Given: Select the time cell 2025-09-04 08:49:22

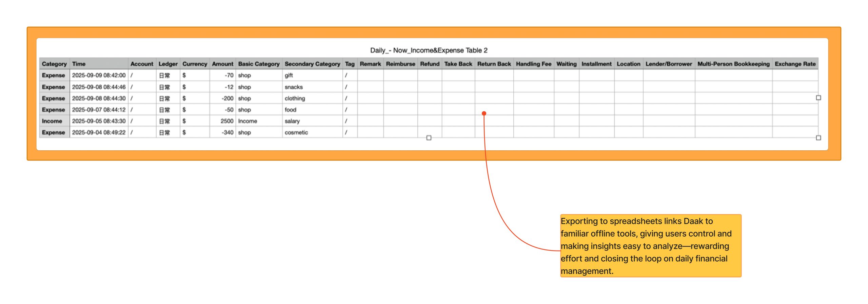Looking at the screenshot, I should (x=99, y=132).
